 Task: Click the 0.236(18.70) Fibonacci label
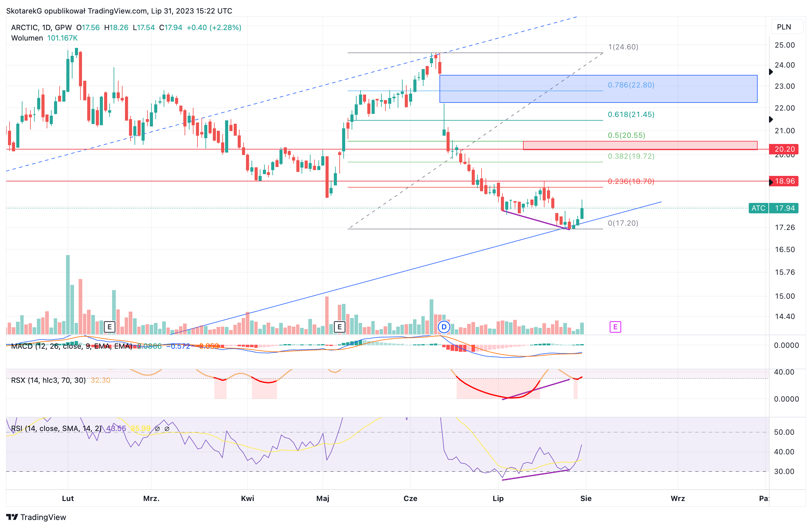coord(631,181)
